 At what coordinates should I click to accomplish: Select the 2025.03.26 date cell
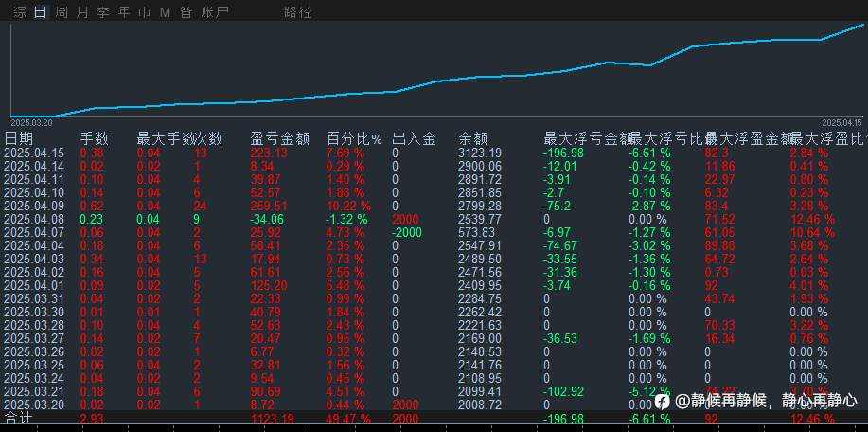[34, 351]
